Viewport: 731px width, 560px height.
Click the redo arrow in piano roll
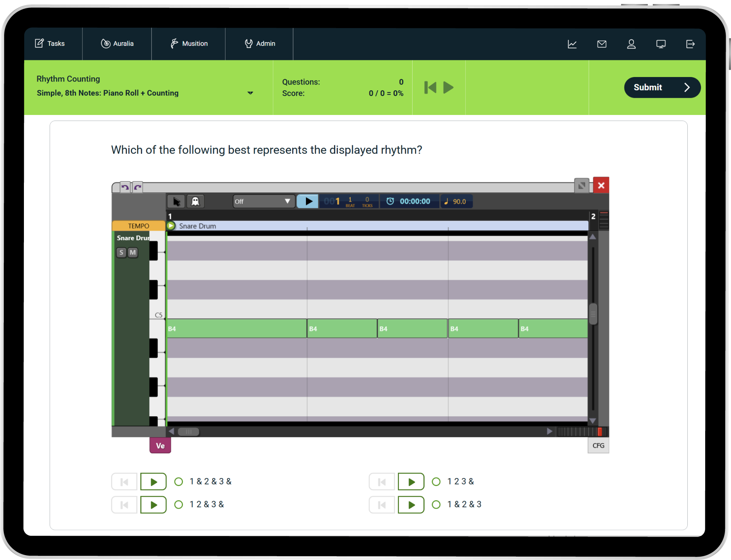pyautogui.click(x=138, y=187)
